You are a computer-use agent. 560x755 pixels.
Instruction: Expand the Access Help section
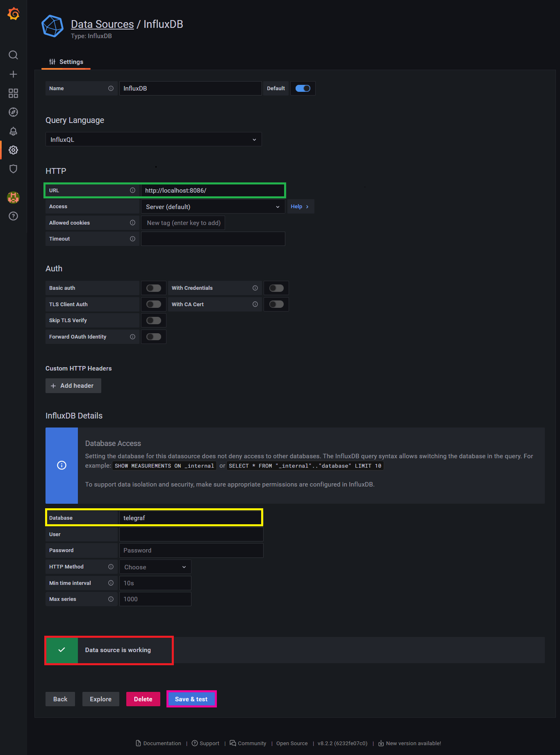(300, 207)
